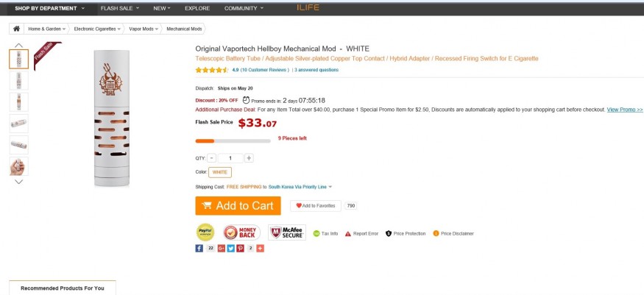This screenshot has height=295, width=644.
Task: Pin product on Pinterest
Action: coord(240,248)
